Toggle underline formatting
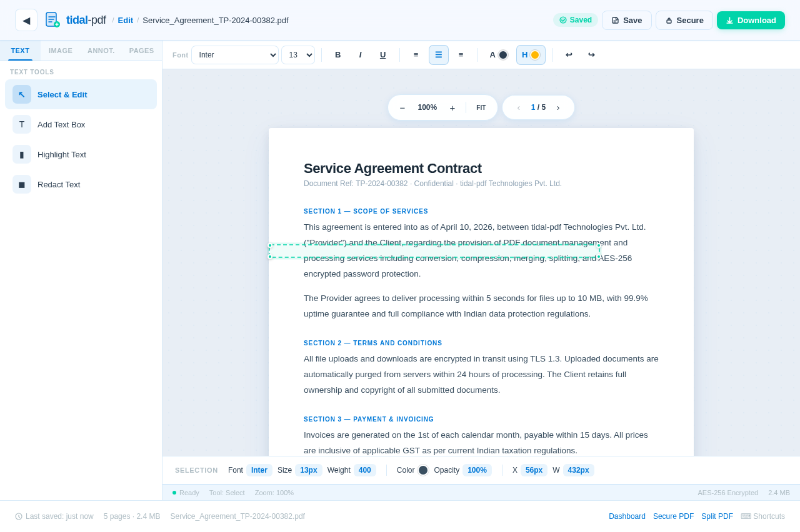 coord(383,55)
